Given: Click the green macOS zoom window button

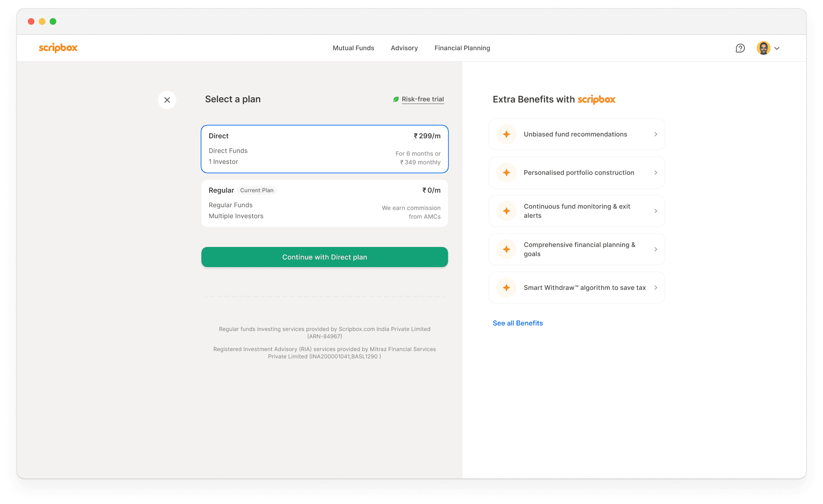Looking at the screenshot, I should click(x=53, y=21).
